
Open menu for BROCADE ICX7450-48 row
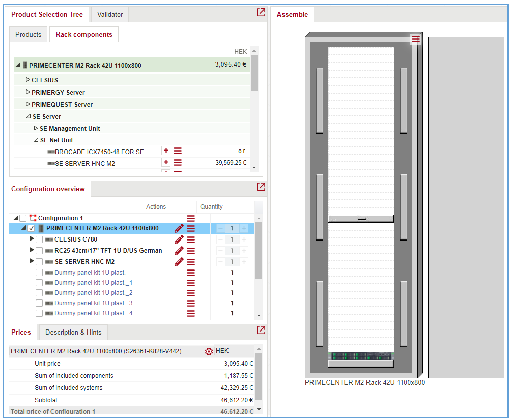coord(178,151)
